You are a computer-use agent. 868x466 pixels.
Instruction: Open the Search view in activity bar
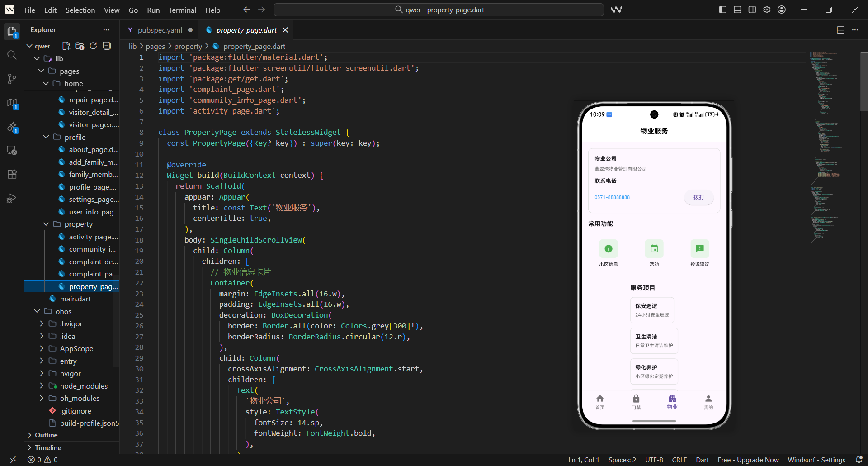pos(12,55)
